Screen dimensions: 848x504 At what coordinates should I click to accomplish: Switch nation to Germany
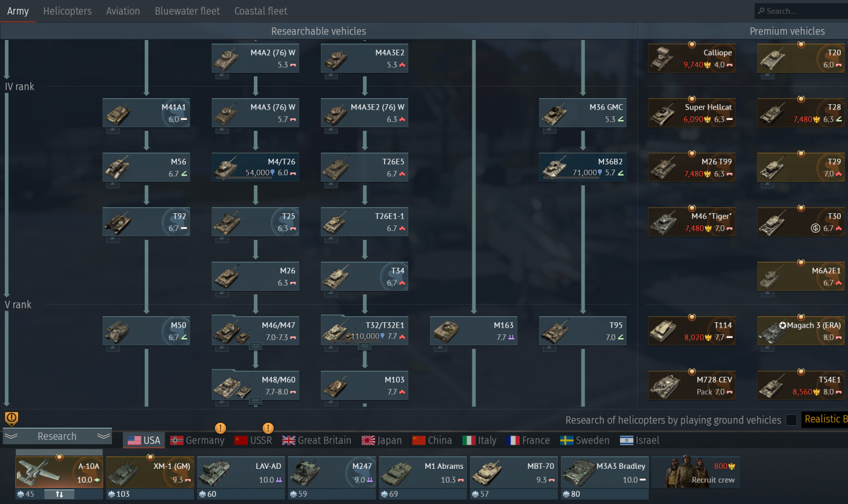coord(197,440)
